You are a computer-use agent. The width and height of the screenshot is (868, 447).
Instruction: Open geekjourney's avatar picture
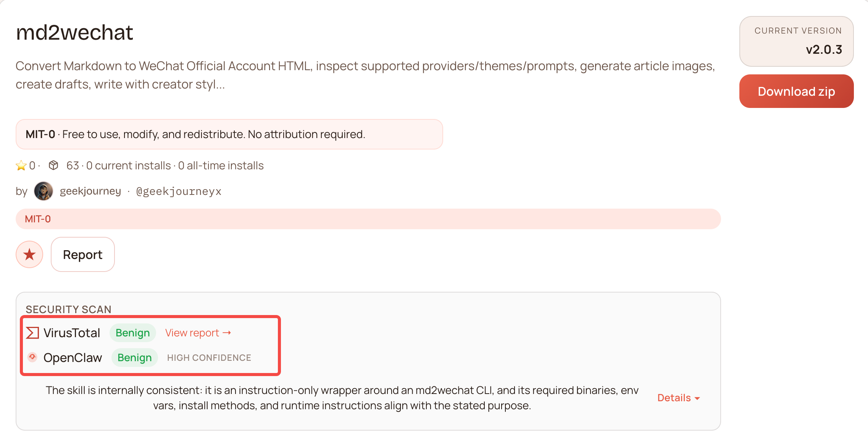[x=44, y=191]
